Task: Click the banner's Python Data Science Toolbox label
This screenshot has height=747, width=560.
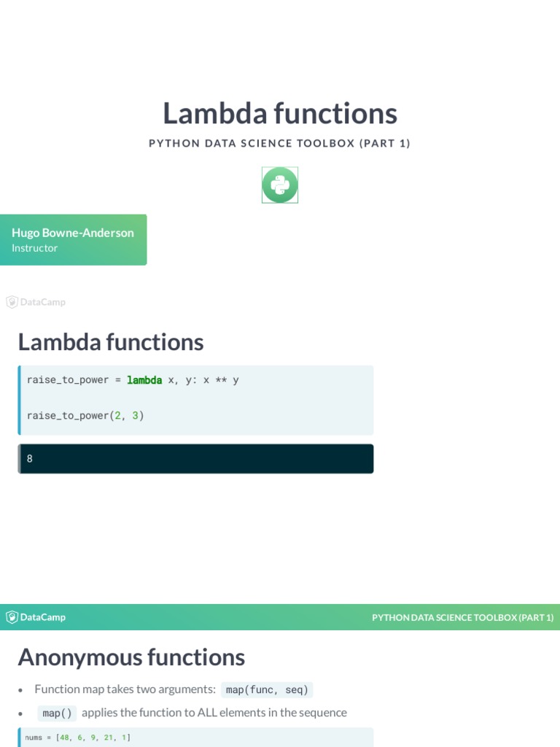Action: pyautogui.click(x=463, y=617)
